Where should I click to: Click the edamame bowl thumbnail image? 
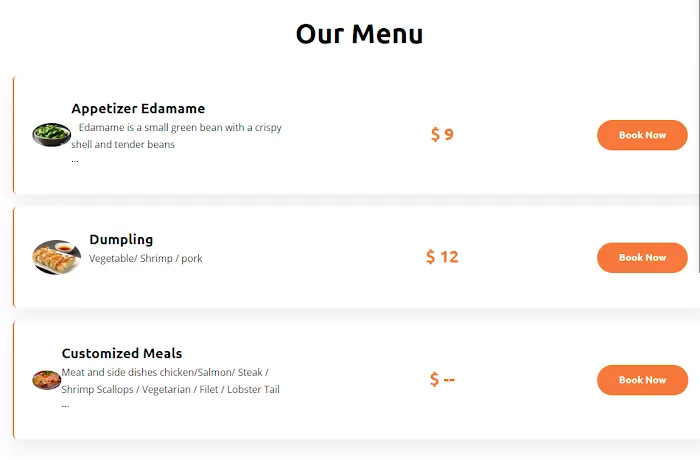51,134
